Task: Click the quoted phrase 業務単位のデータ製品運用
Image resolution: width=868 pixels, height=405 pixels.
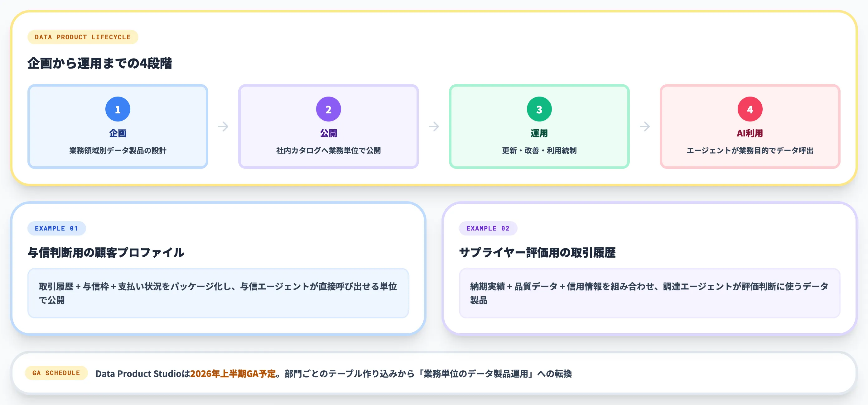Action: [475, 373]
